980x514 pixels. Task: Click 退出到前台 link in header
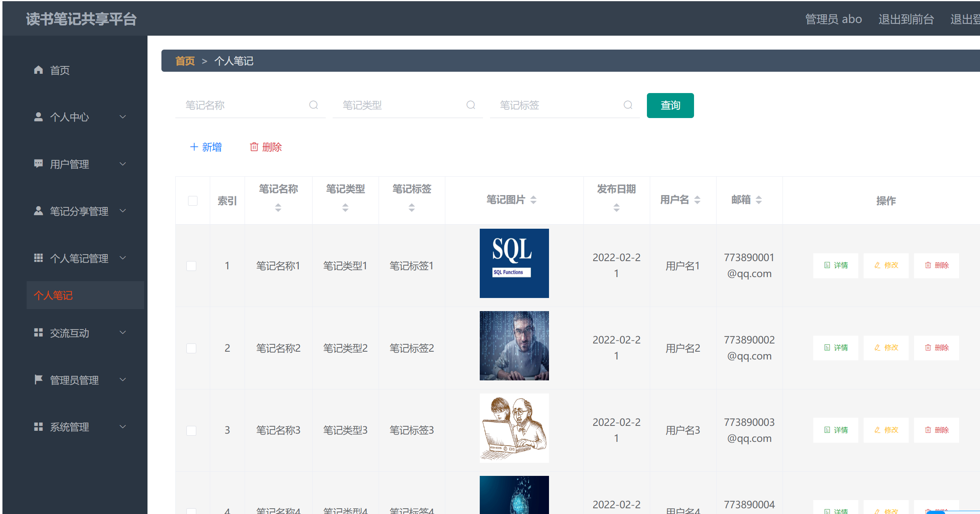click(x=906, y=19)
